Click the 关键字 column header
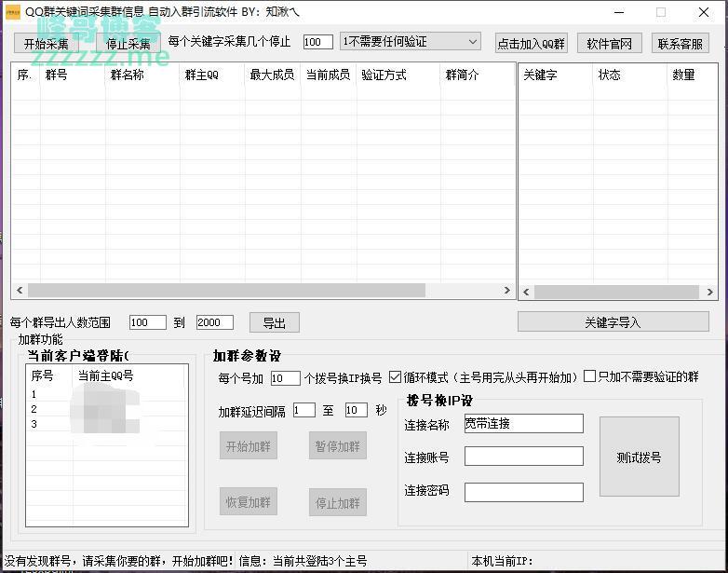 tap(540, 75)
